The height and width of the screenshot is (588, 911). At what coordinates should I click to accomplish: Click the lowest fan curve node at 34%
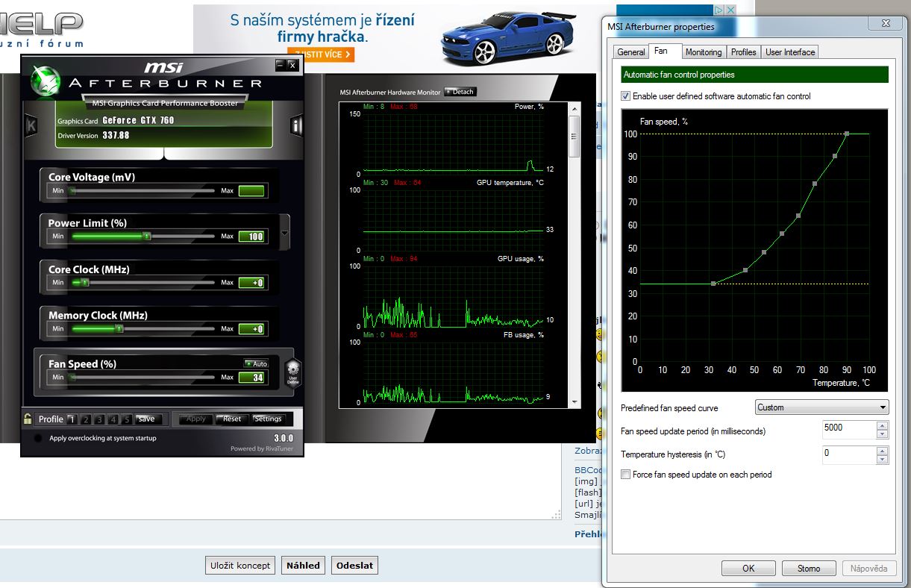point(713,284)
